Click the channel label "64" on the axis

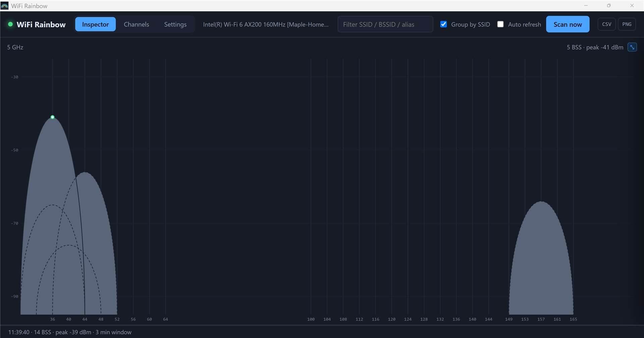pos(165,319)
